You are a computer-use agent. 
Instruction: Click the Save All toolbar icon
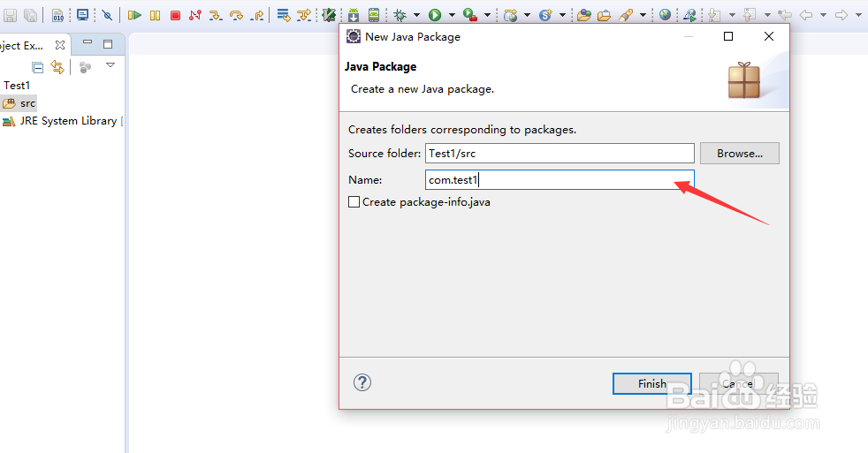(31, 15)
